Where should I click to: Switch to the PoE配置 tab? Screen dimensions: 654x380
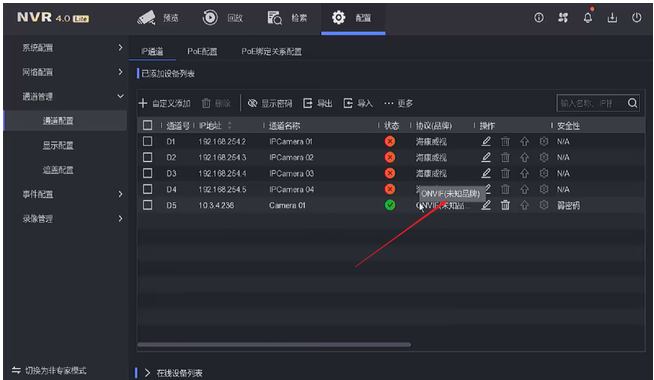[x=202, y=51]
